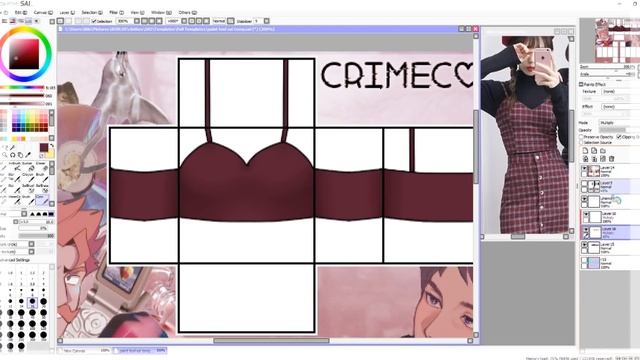Screen dimensions: 640x360
Task: Toggle the Selection checkbox in toolbar
Action: coord(94,21)
